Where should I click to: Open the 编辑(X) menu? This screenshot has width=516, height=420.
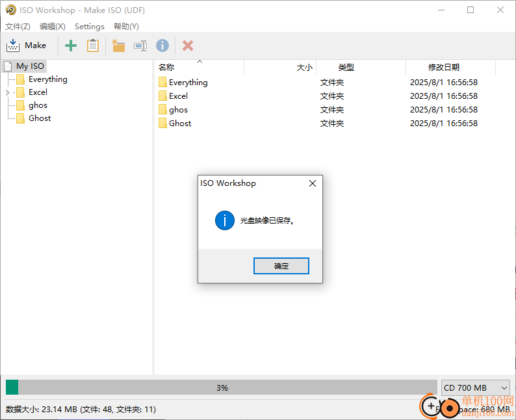(x=53, y=27)
